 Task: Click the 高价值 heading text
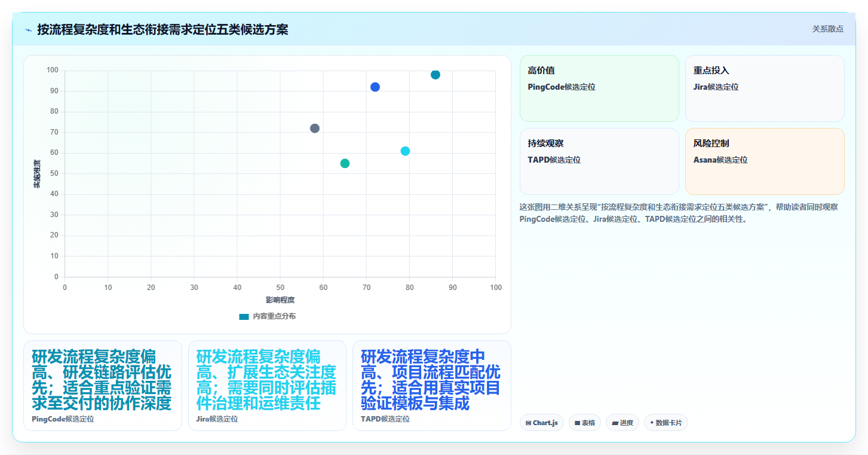(x=541, y=71)
